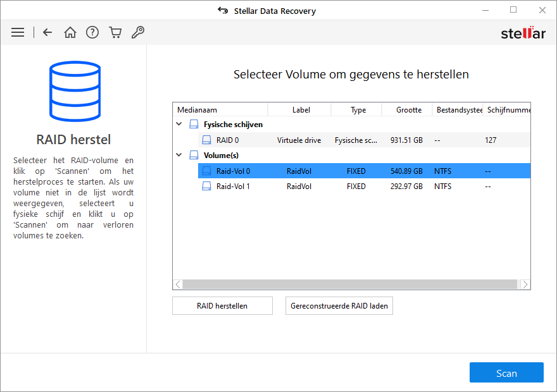Image resolution: width=557 pixels, height=392 pixels.
Task: Select the Volume(s) tree node
Action: (221, 156)
